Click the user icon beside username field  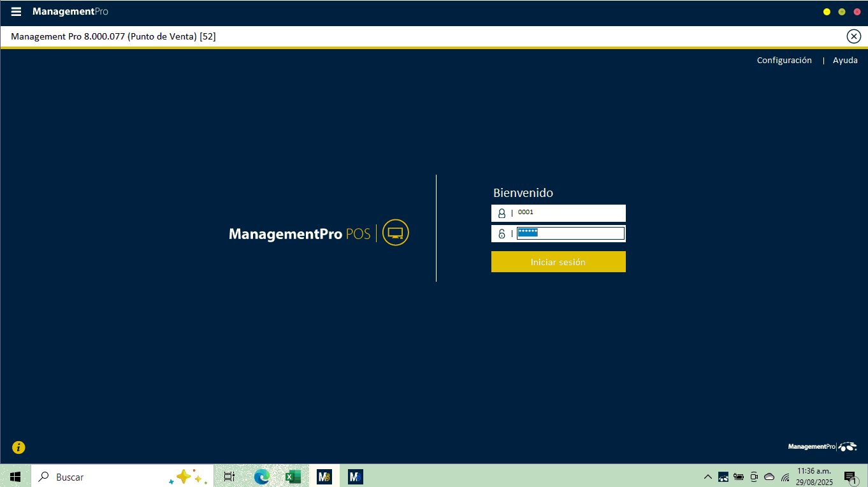point(502,214)
